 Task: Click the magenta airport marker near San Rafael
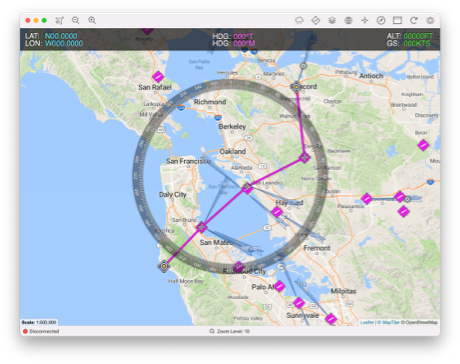coord(158,77)
